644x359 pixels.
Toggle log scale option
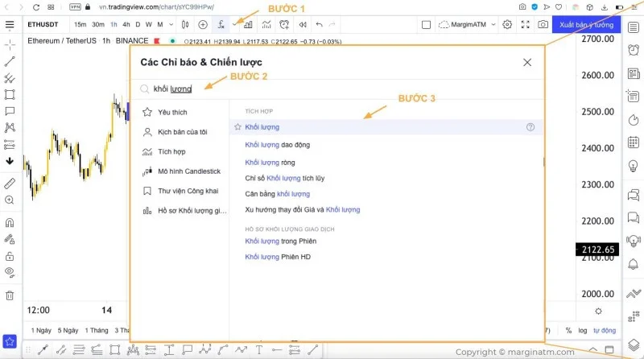[x=582, y=330]
